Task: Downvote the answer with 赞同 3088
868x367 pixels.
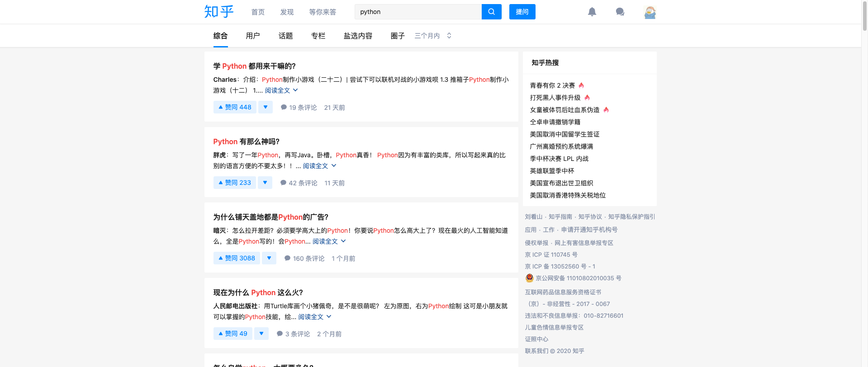Action: pyautogui.click(x=269, y=258)
